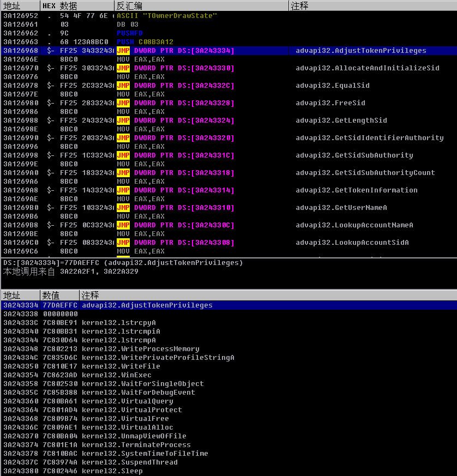
Task: Select dump row kernel32.SuspendThread
Action: pos(229,462)
